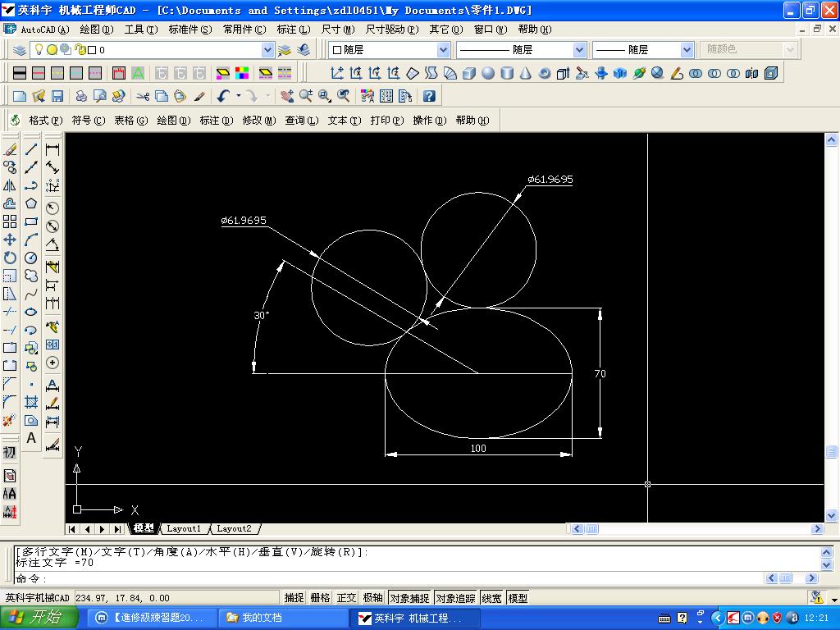Toggle 对象追踪 object tracking

pyautogui.click(x=455, y=598)
